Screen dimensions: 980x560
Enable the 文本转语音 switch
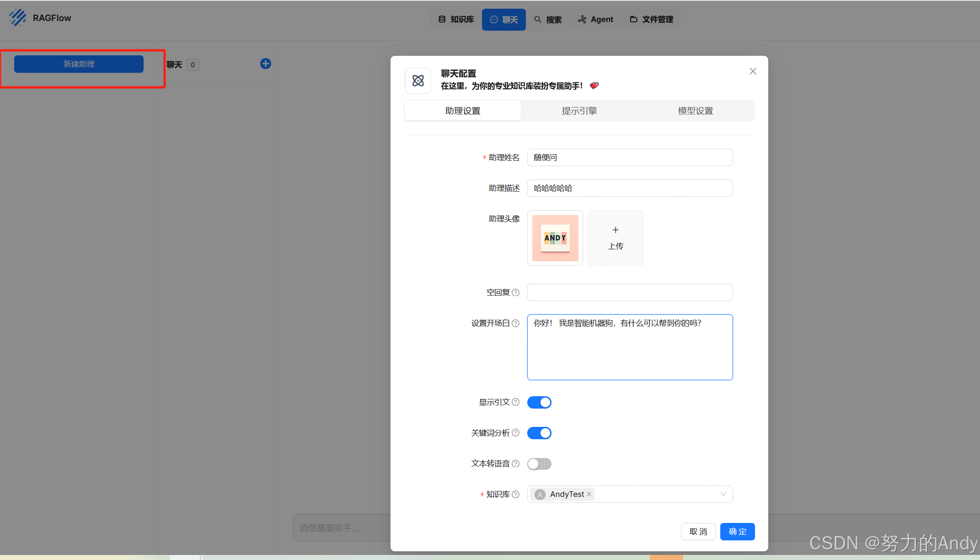point(539,464)
